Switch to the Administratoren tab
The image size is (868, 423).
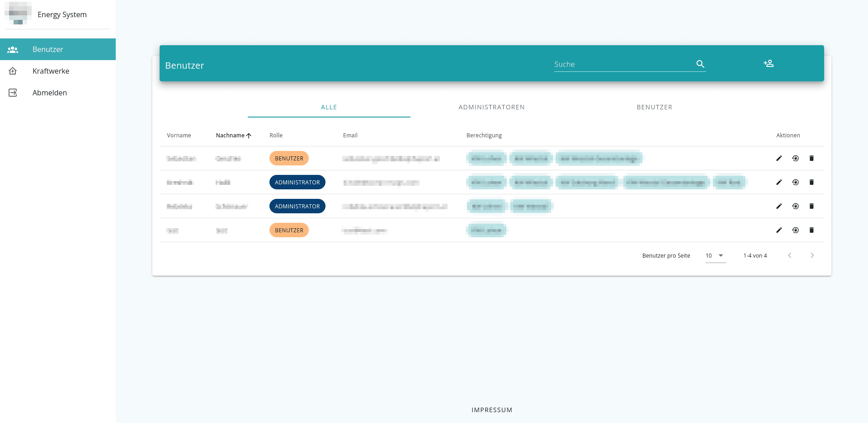491,107
